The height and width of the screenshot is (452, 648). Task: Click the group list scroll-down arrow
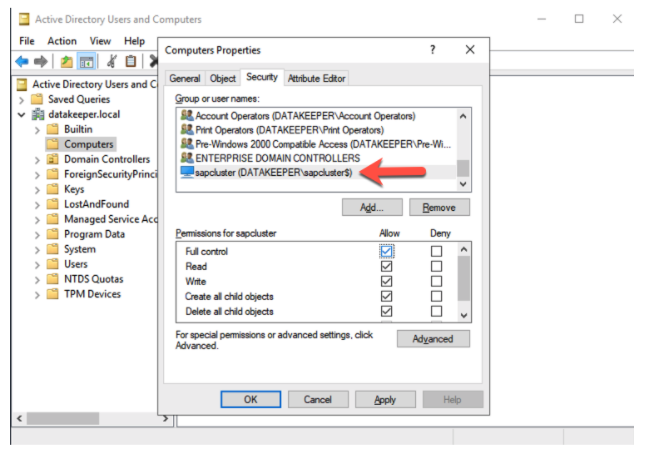pos(463,184)
